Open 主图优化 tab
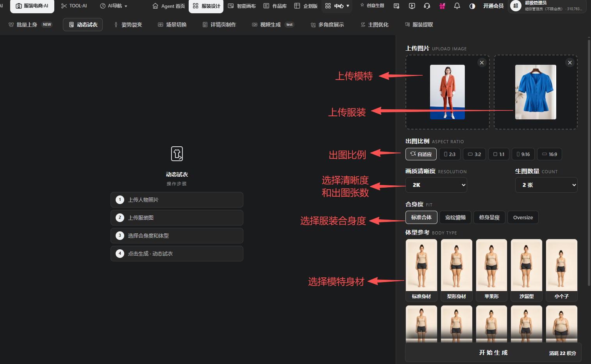The image size is (591, 364). [x=375, y=25]
